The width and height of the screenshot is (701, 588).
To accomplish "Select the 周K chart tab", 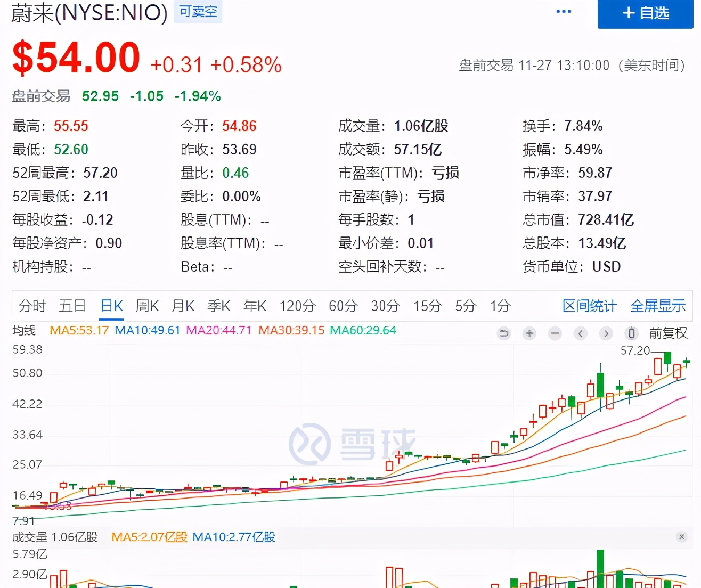I will click(x=147, y=306).
